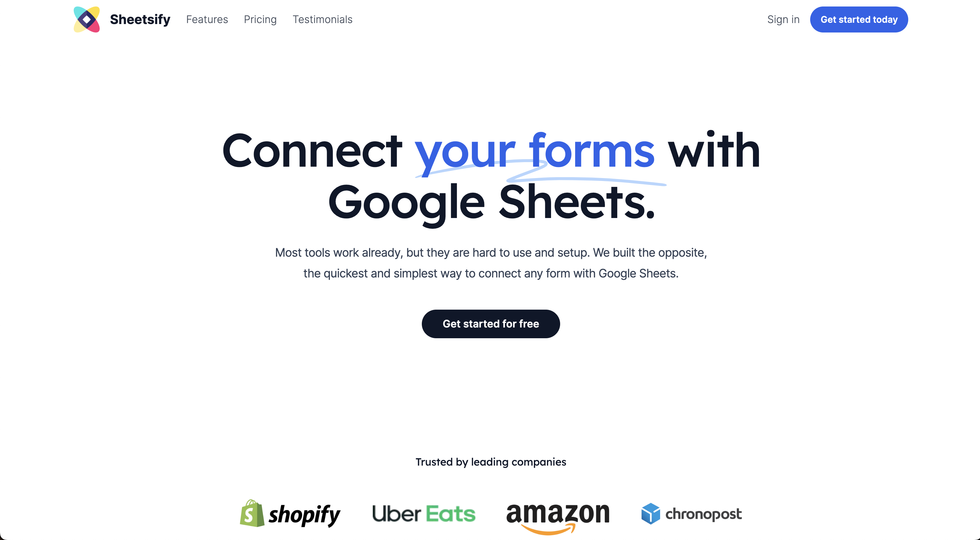Expand the Features dropdown in navbar
Image resolution: width=980 pixels, height=540 pixels.
pos(207,19)
